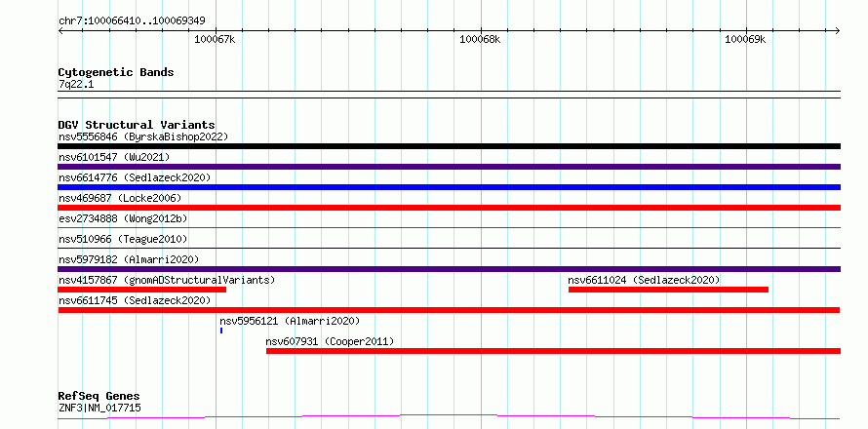Open nsv607931 (Cooper2011) variant label

click(x=330, y=341)
